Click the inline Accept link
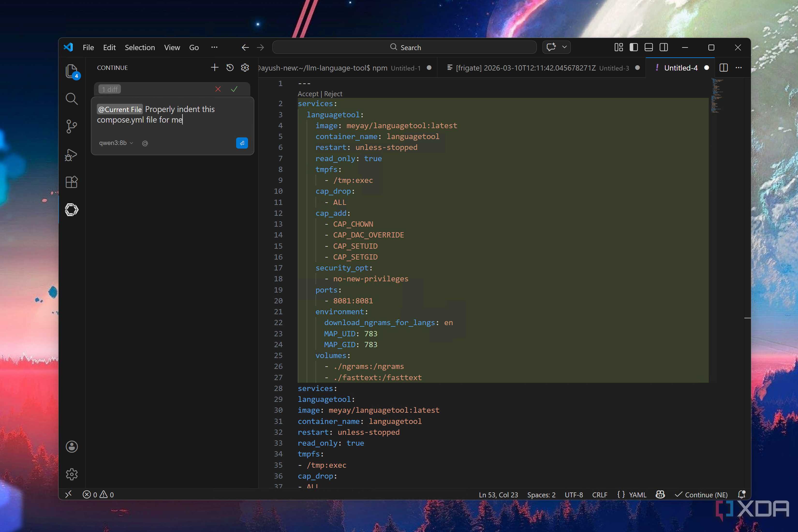 [308, 94]
